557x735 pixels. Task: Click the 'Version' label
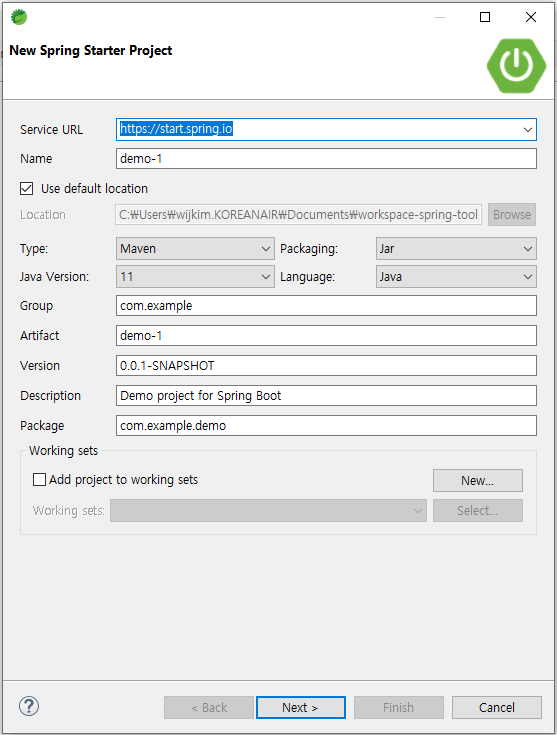click(x=40, y=366)
